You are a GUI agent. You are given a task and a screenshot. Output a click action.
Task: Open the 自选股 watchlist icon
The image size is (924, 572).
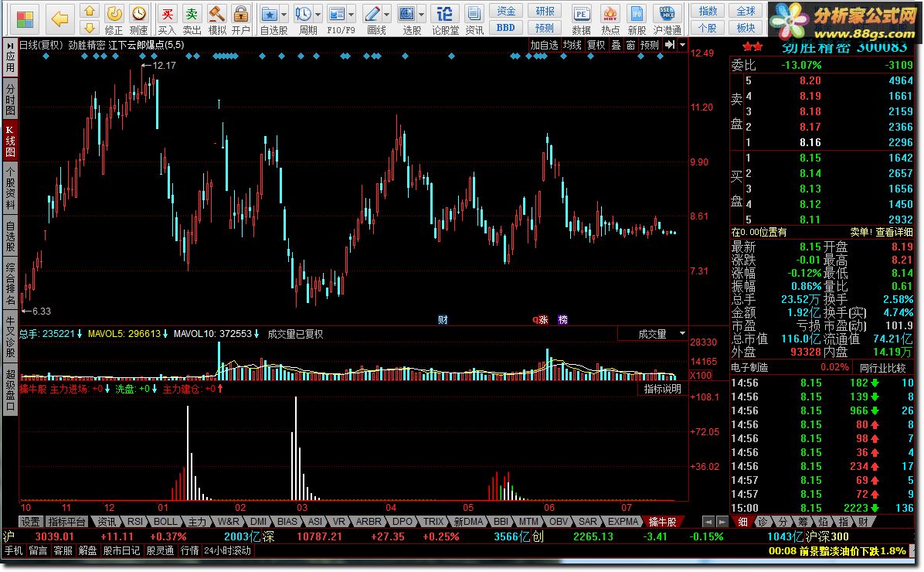click(x=270, y=19)
